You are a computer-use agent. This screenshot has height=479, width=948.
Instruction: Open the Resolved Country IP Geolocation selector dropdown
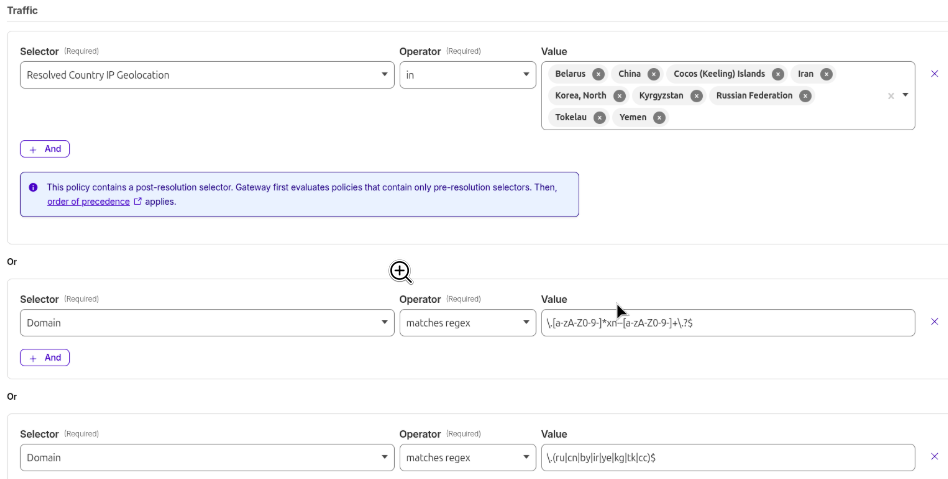[x=207, y=75]
